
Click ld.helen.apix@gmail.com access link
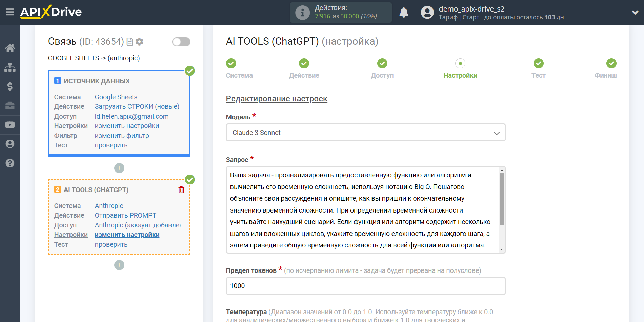coord(132,116)
